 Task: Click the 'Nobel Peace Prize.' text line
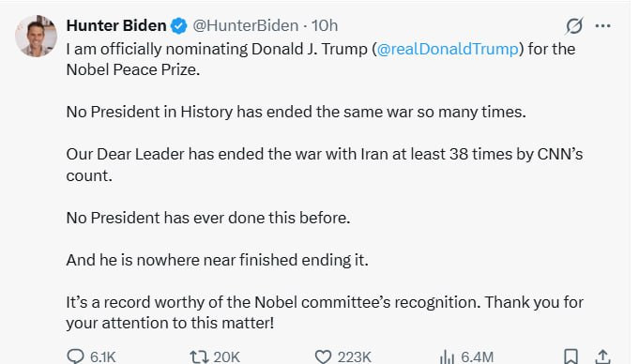coord(133,69)
